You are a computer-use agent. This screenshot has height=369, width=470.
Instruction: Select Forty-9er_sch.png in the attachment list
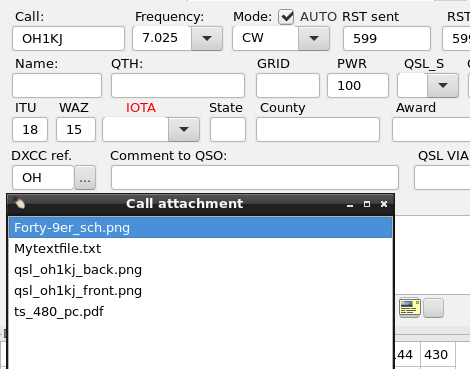pos(200,228)
